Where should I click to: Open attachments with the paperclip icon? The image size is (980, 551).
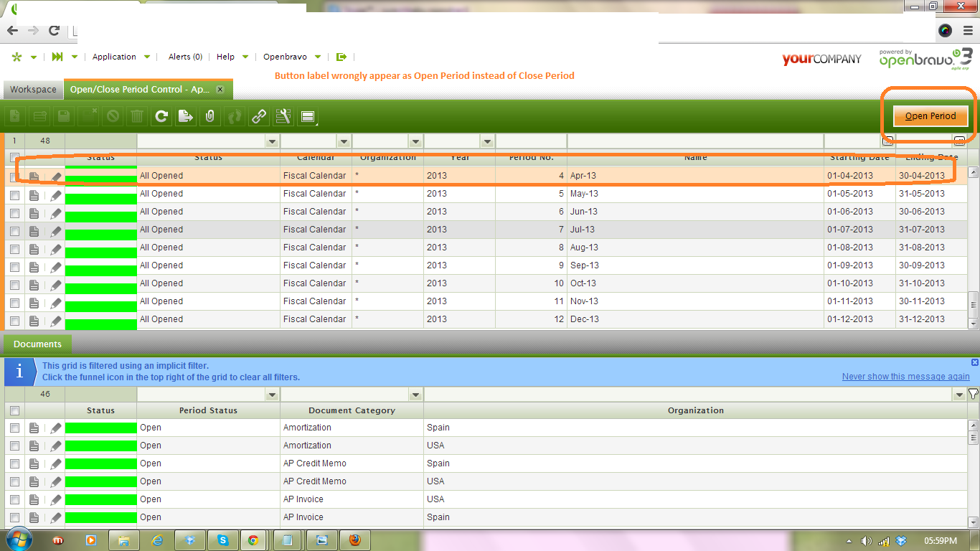coord(209,116)
